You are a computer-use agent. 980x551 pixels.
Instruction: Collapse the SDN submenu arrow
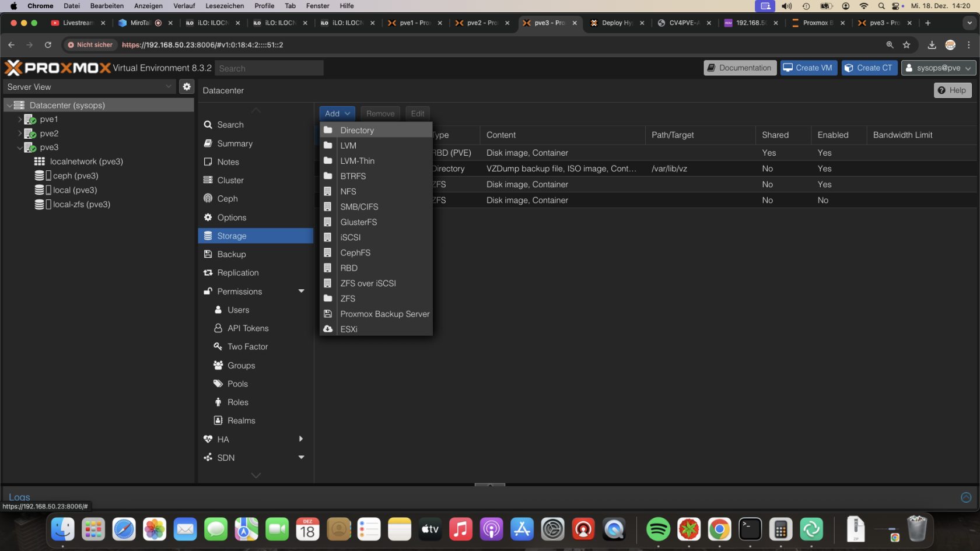[302, 457]
